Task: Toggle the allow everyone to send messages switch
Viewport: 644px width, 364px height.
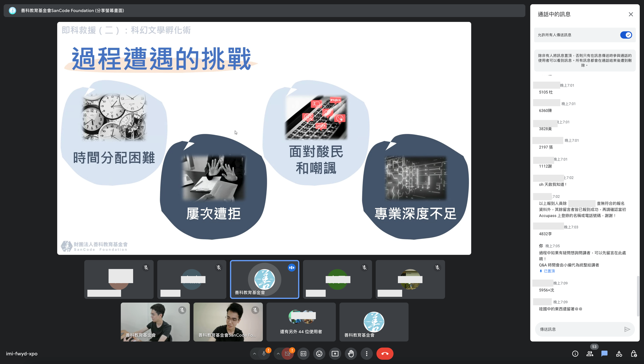Action: tap(626, 35)
